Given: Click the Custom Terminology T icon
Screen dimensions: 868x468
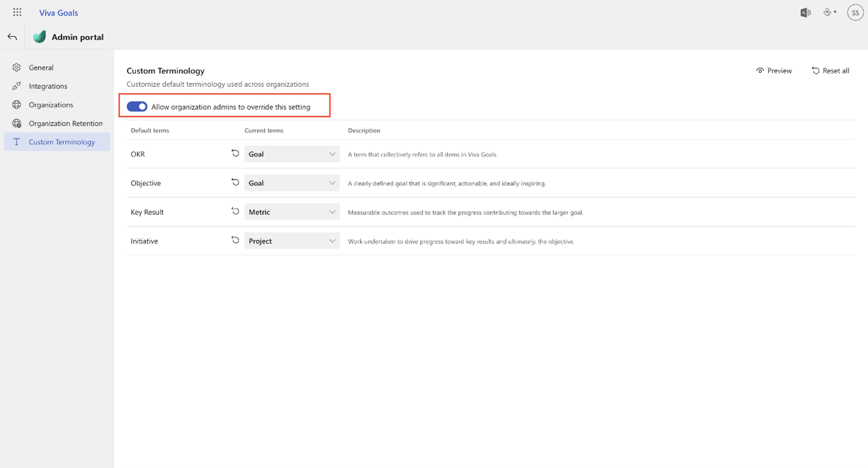Looking at the screenshot, I should [x=16, y=142].
